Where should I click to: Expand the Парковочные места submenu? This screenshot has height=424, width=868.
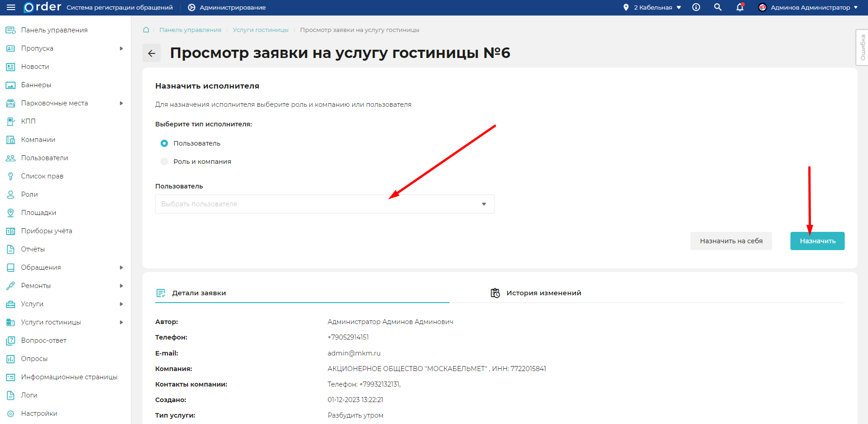tap(121, 103)
